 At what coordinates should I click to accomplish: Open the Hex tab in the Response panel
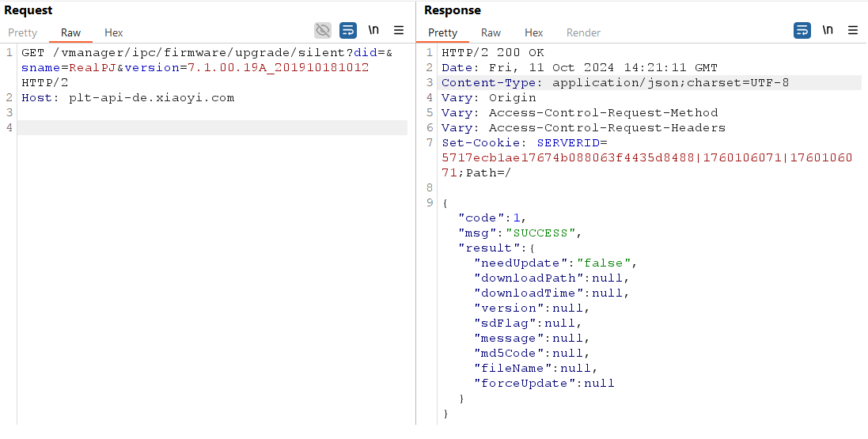tap(534, 32)
